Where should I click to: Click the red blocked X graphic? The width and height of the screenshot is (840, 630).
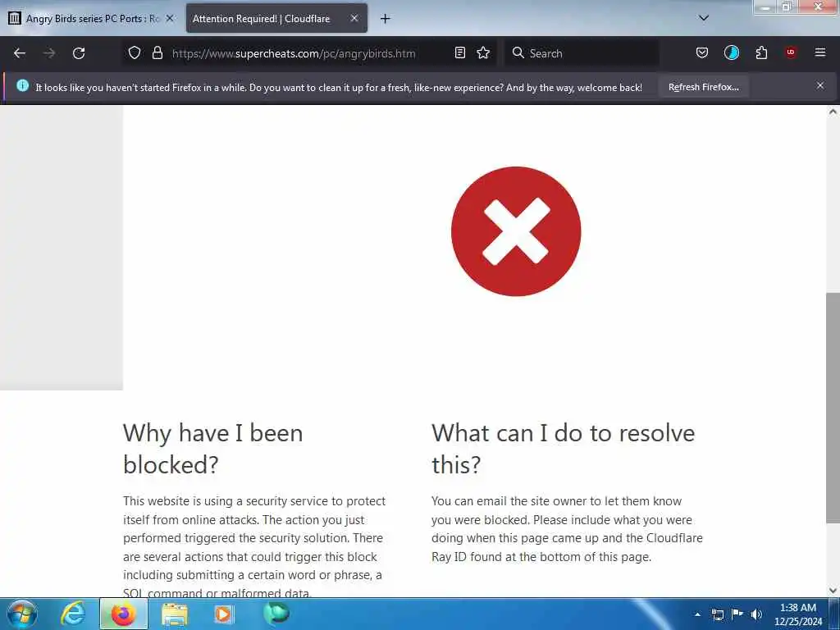click(516, 231)
